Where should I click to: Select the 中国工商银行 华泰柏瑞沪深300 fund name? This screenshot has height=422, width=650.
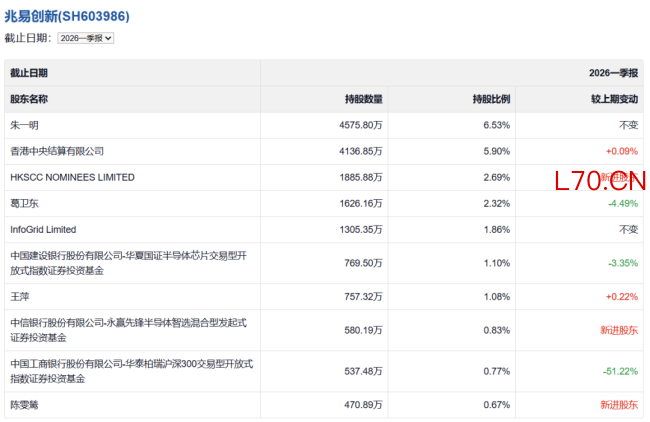pyautogui.click(x=132, y=371)
